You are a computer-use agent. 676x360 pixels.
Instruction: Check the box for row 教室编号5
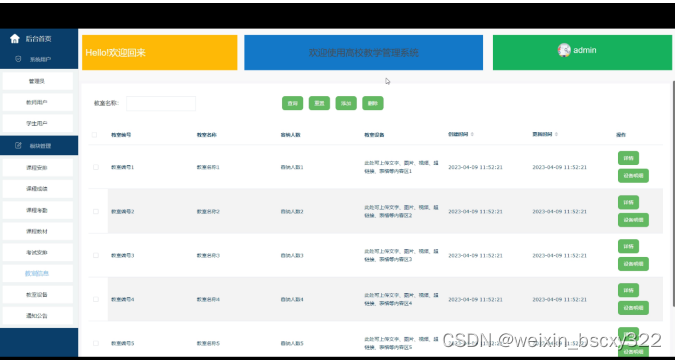point(96,344)
